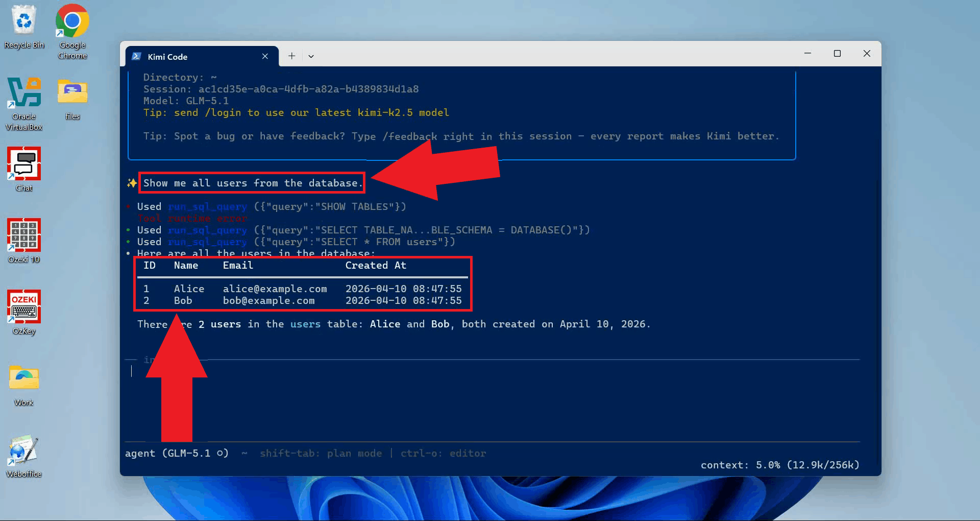The width and height of the screenshot is (980, 521).
Task: Click the /feedback tip line
Action: click(461, 136)
